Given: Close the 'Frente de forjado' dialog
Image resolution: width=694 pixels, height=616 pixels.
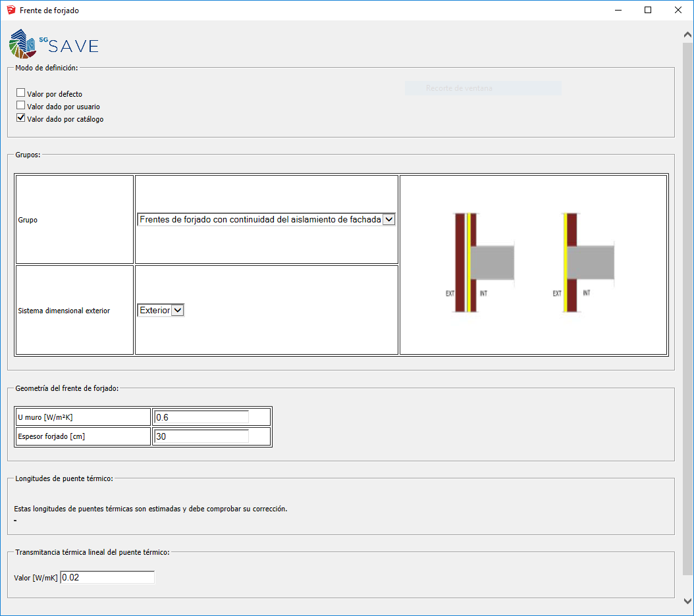Looking at the screenshot, I should point(678,11).
